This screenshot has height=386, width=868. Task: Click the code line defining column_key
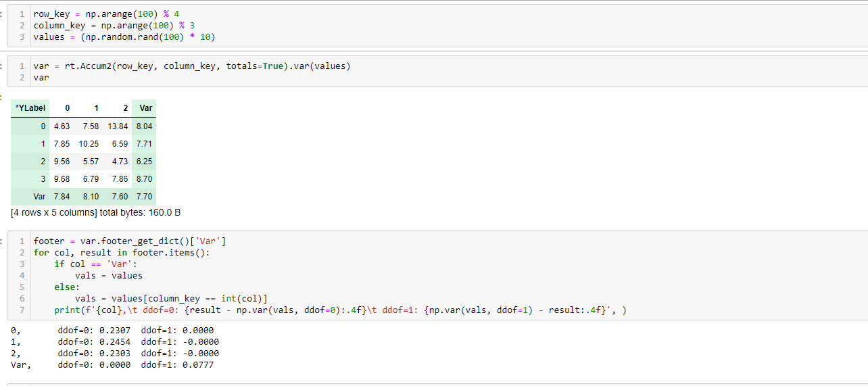click(114, 25)
